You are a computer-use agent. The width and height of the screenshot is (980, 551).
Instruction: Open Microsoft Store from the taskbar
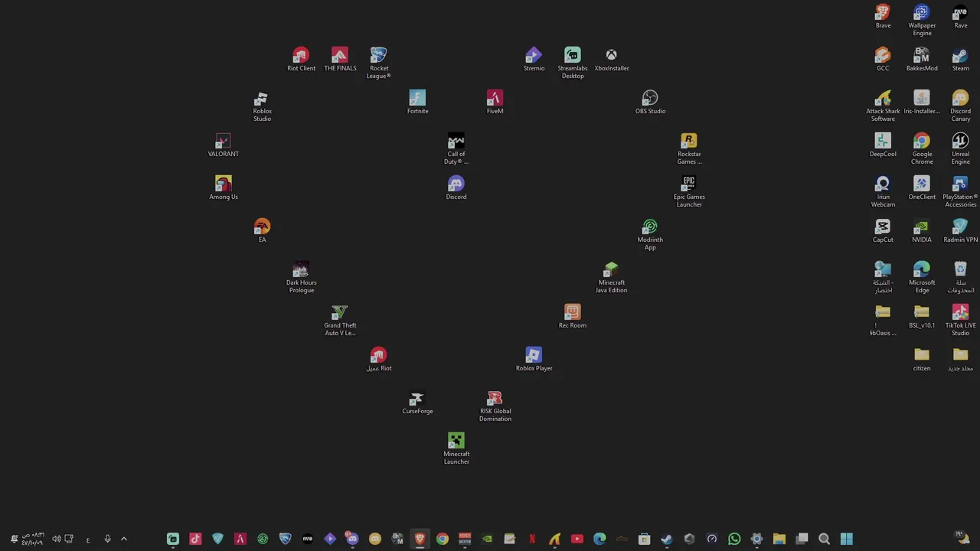[x=645, y=539]
